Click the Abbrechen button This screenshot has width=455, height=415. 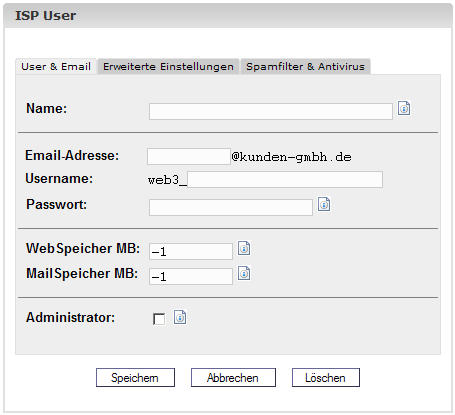tap(233, 378)
